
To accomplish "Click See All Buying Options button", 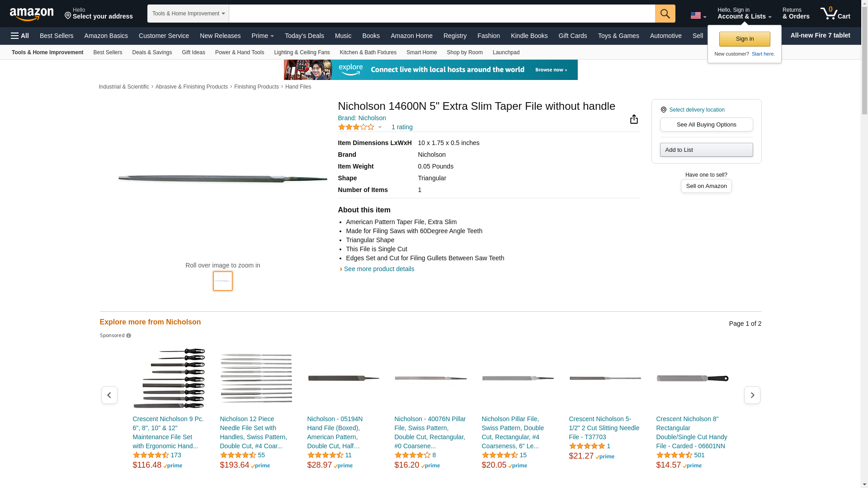I will 706,125.
